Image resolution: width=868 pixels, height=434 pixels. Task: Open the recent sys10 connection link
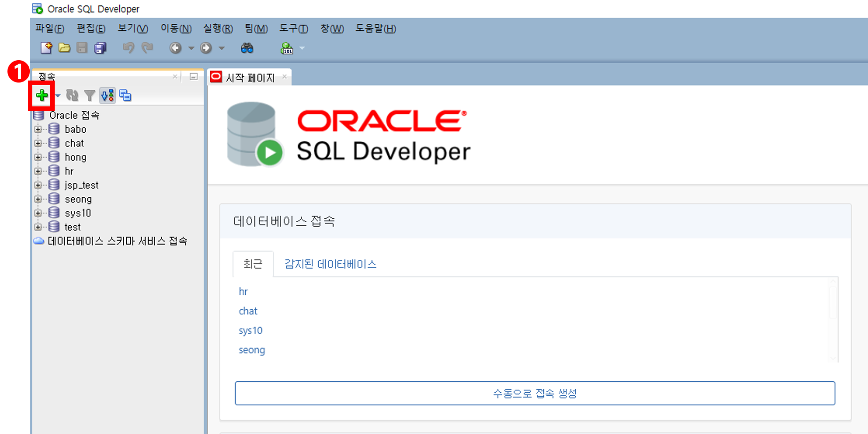tap(251, 331)
